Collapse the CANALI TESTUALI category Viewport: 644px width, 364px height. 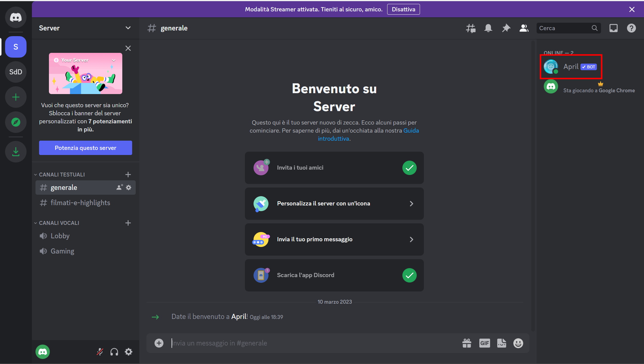click(62, 174)
